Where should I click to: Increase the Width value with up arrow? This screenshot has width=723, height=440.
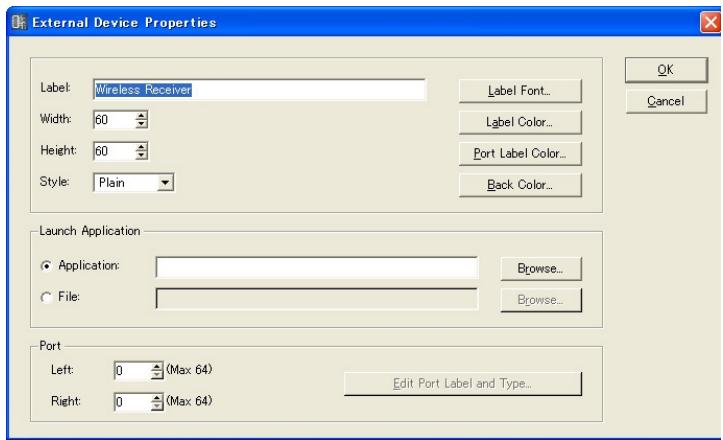click(x=142, y=115)
